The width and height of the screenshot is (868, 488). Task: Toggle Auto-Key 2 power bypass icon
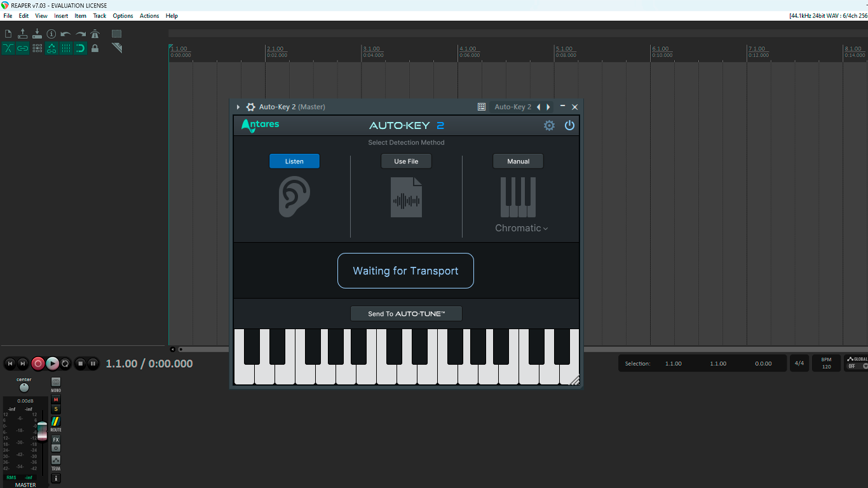(x=569, y=126)
